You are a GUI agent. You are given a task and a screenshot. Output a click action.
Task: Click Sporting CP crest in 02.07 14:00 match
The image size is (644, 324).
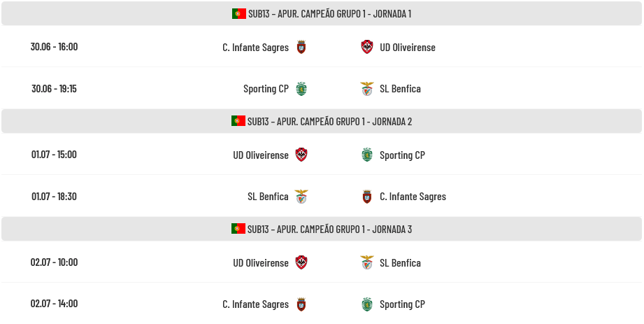point(367,304)
